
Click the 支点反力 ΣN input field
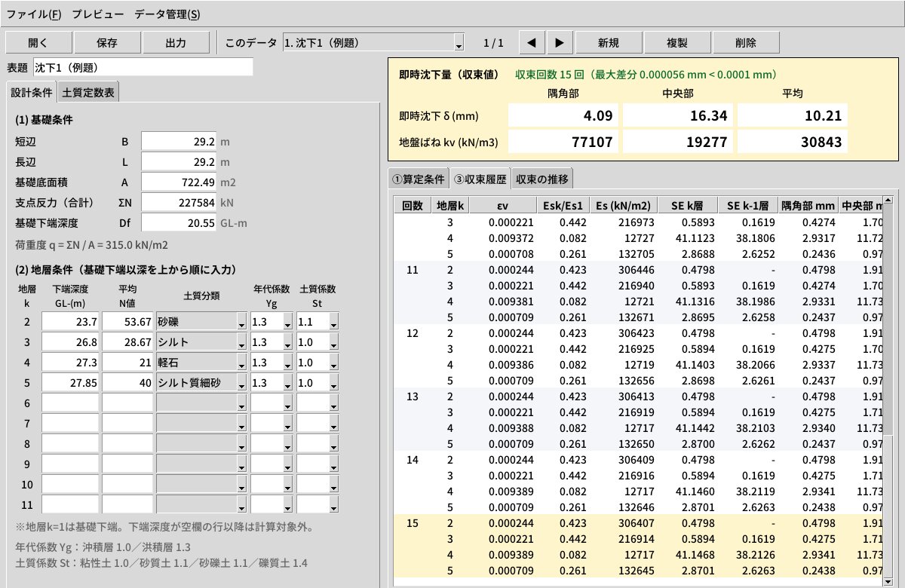pos(179,202)
